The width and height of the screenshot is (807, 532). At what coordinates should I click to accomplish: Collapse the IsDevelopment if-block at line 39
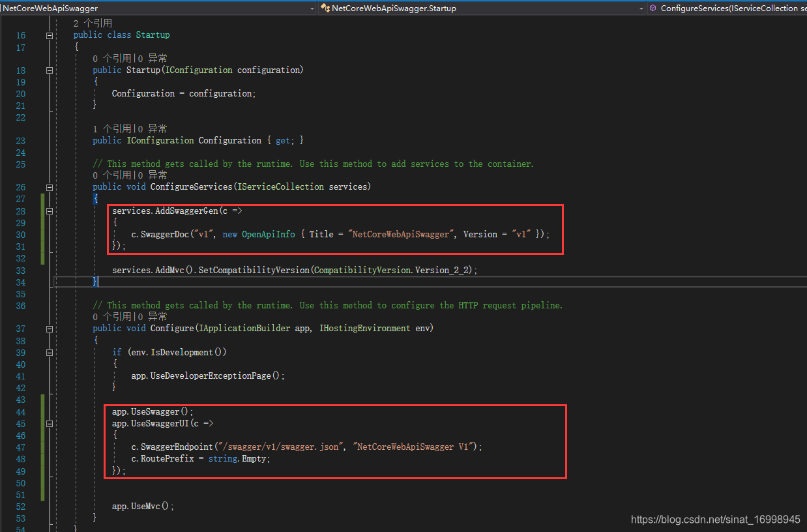tap(50, 352)
